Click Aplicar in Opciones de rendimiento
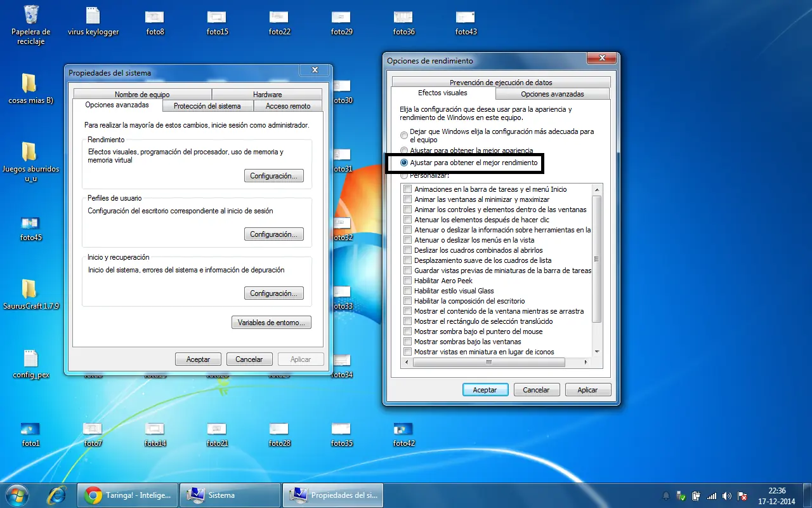The height and width of the screenshot is (508, 812). point(588,390)
